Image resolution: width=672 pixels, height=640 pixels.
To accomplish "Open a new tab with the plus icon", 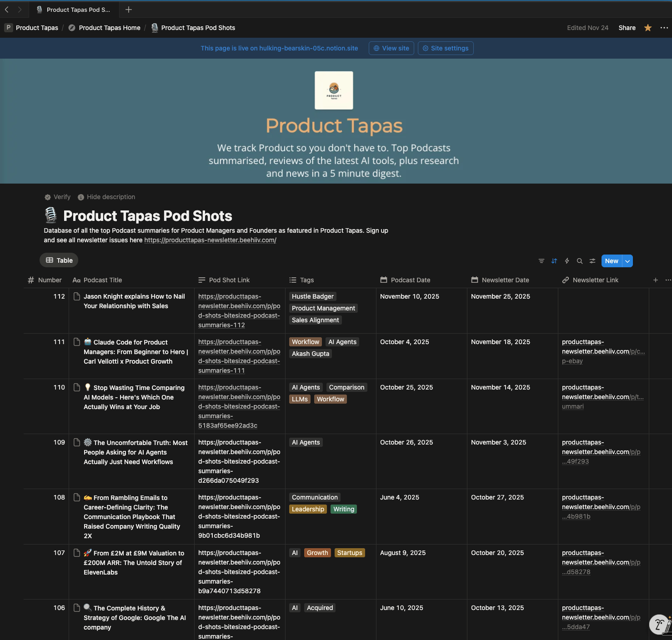I will [129, 10].
